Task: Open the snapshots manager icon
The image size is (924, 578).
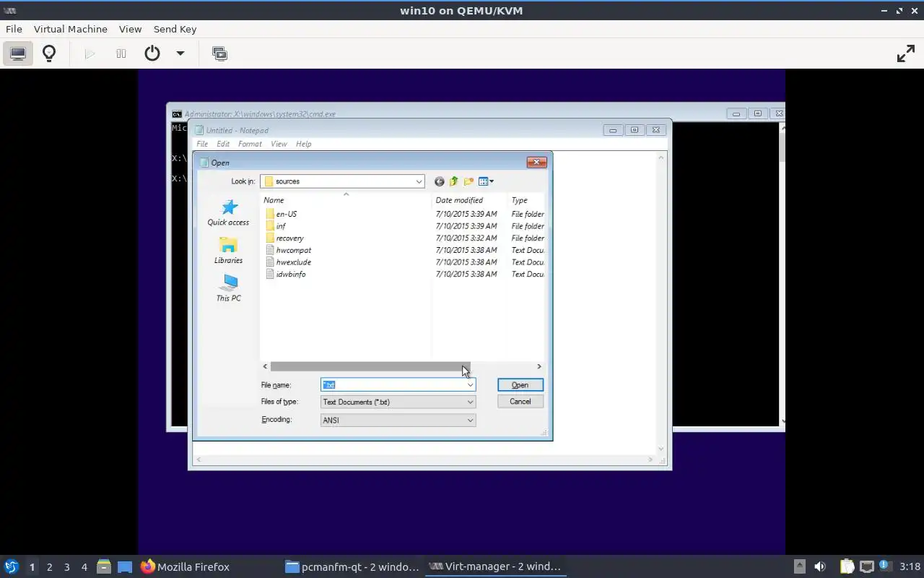Action: pyautogui.click(x=219, y=53)
